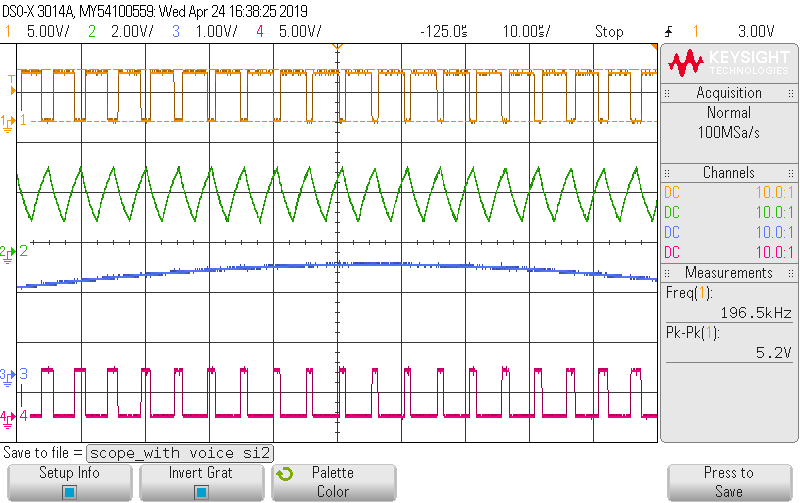Image resolution: width=800 pixels, height=503 pixels.
Task: Select the channel 3 ground marker
Action: (x=7, y=376)
